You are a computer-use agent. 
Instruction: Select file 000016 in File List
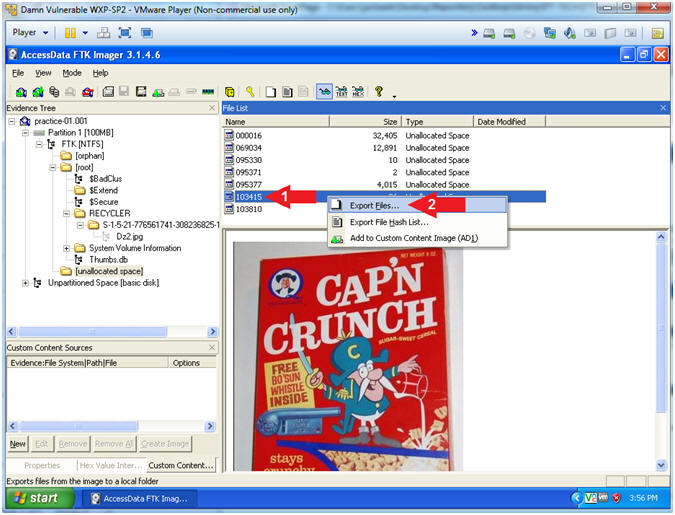(249, 136)
